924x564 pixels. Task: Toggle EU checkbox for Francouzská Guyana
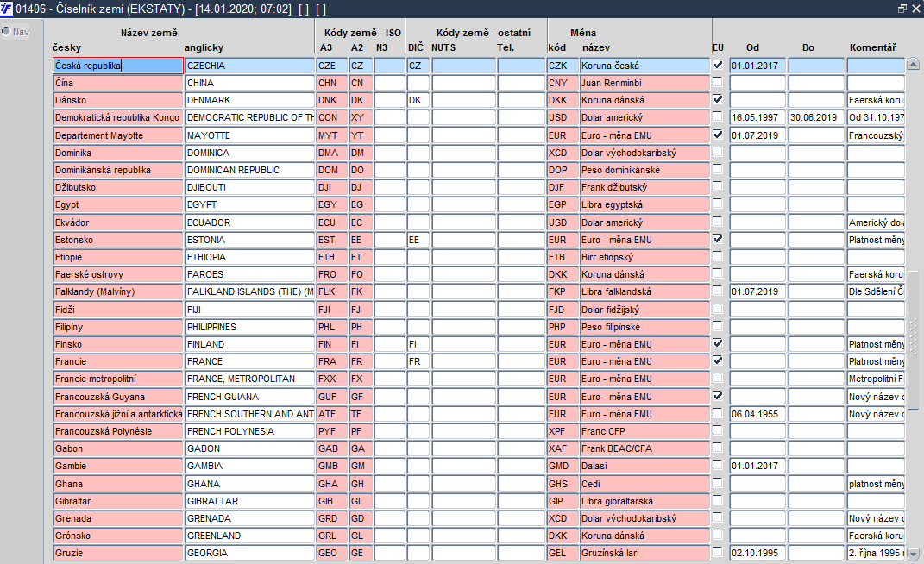[717, 396]
